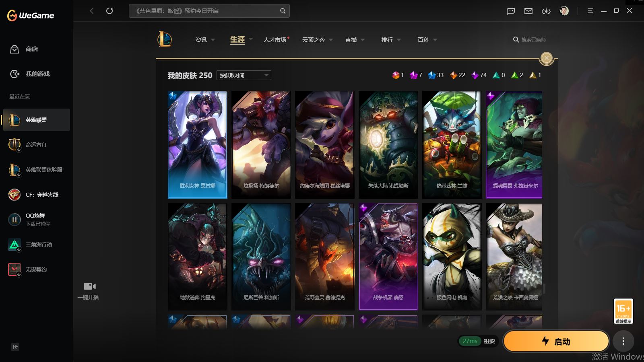This screenshot has width=644, height=362.
Task: Close the skins panel with the gold X
Action: (547, 58)
